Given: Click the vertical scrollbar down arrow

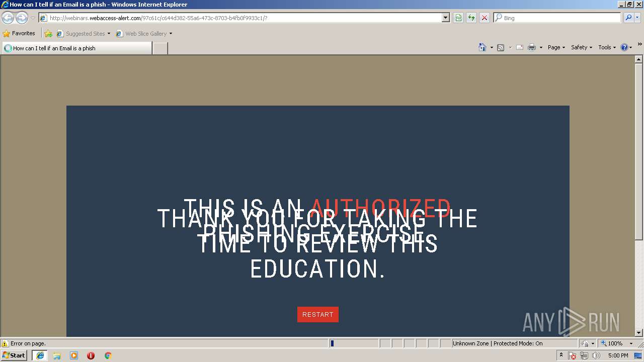Looking at the screenshot, I should [x=639, y=332].
